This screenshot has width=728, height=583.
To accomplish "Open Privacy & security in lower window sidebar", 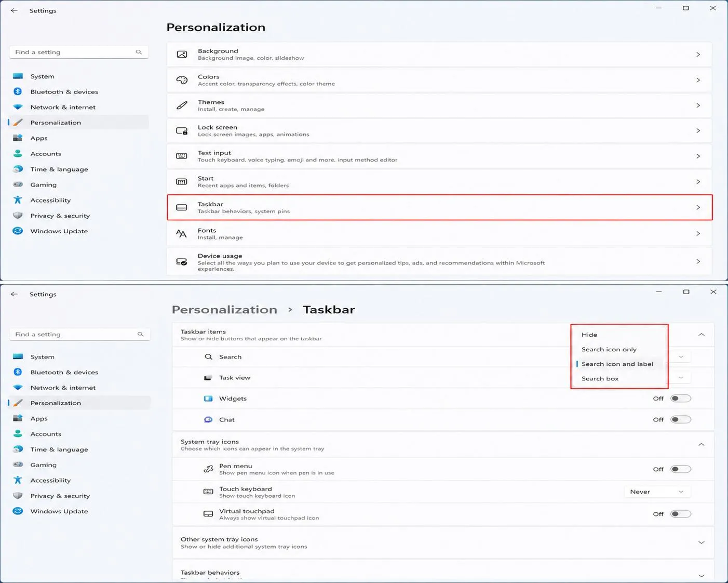I will click(x=79, y=496).
